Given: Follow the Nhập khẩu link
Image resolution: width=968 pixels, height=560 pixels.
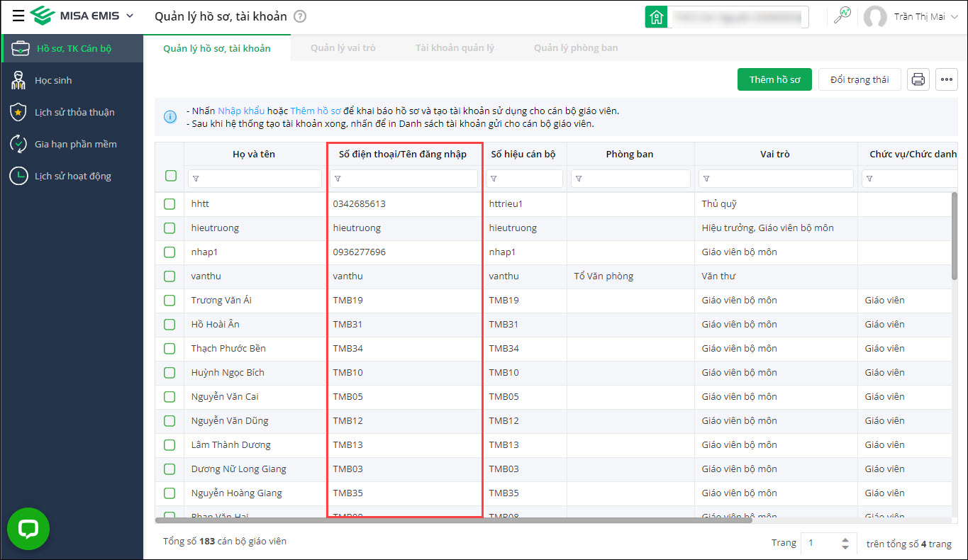Looking at the screenshot, I should (241, 111).
